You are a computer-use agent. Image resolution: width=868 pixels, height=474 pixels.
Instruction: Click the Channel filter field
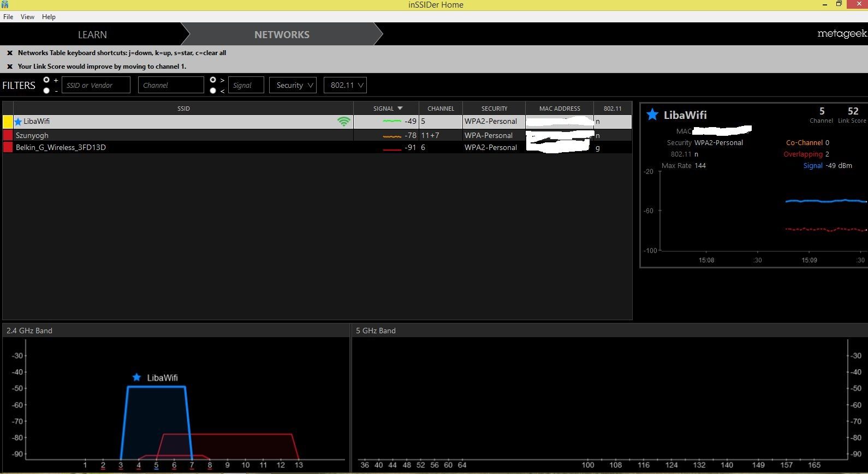tap(171, 85)
